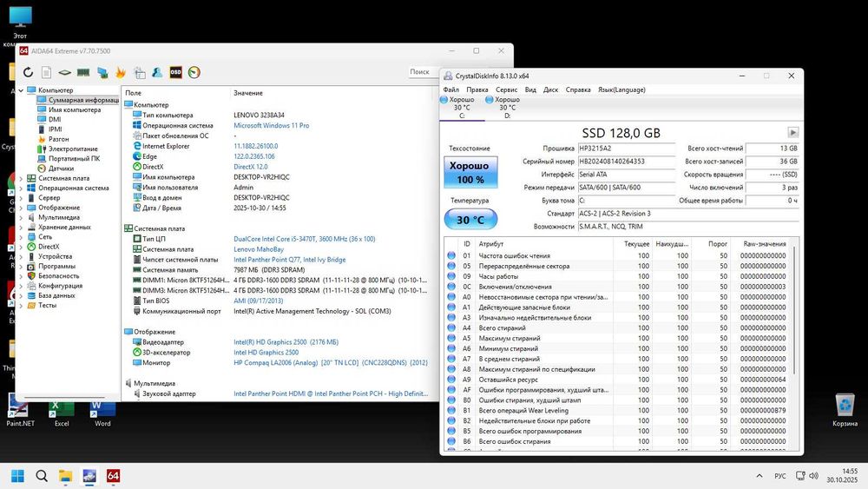Open the Intel HD Graphics 2500 accelerator link

coord(266,353)
